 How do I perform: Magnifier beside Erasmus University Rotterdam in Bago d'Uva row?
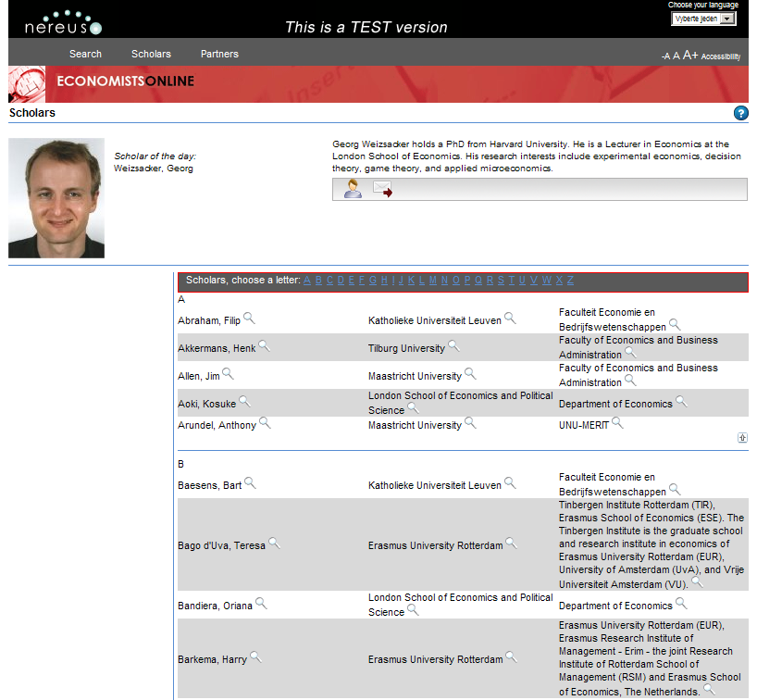511,543
